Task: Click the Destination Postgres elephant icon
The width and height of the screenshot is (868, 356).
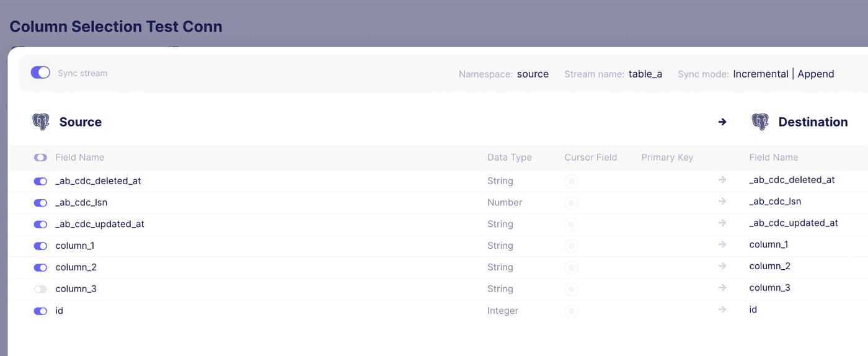Action: point(760,122)
